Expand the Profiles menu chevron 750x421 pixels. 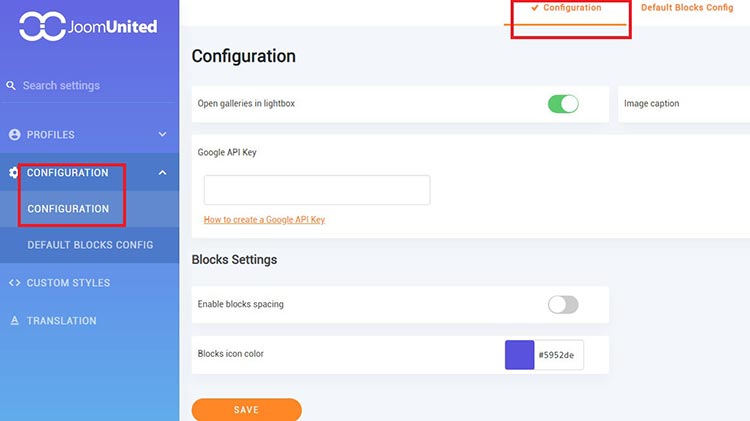pyautogui.click(x=162, y=135)
